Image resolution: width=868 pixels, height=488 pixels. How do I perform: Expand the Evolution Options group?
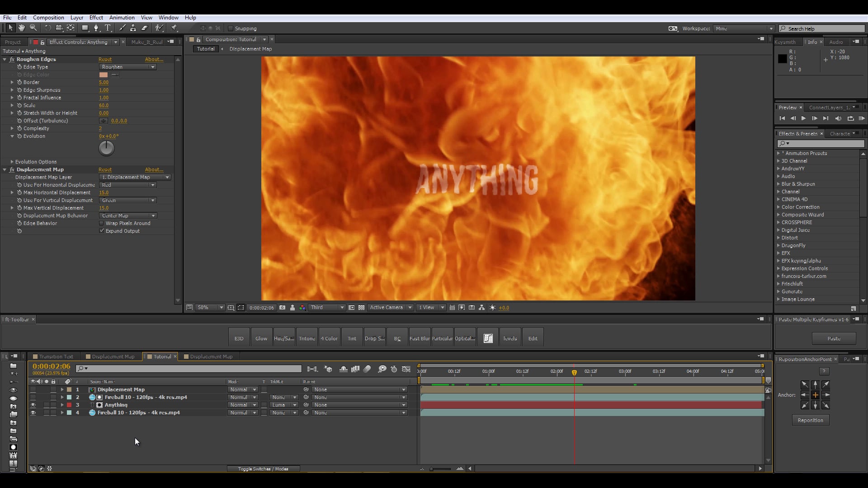point(11,162)
